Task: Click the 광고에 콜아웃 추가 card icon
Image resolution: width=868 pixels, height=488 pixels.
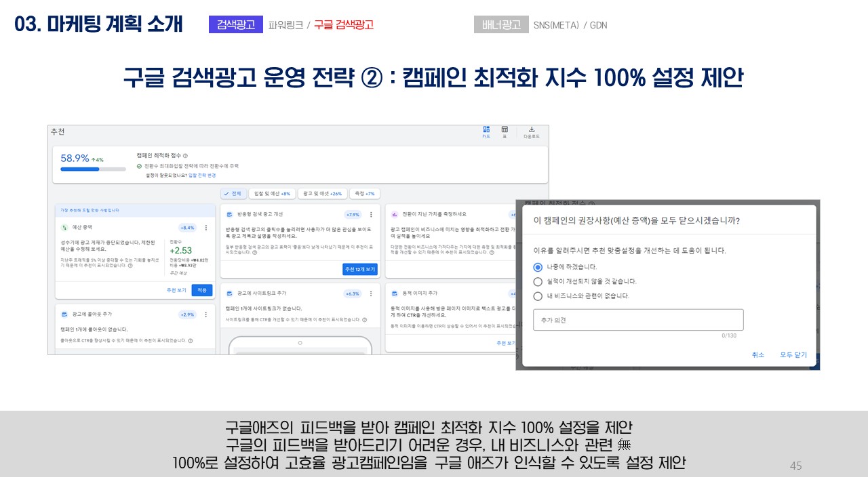Action: coord(64,314)
